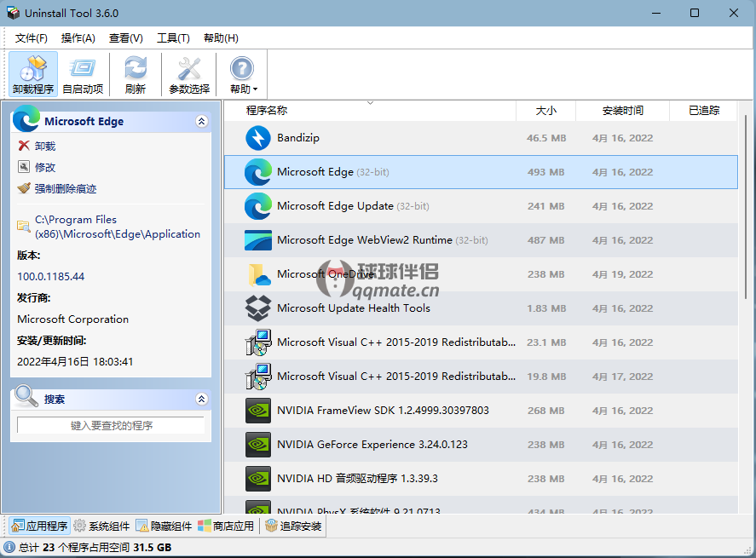Collapse the 搜索 search panel
756x558 pixels.
(x=202, y=399)
